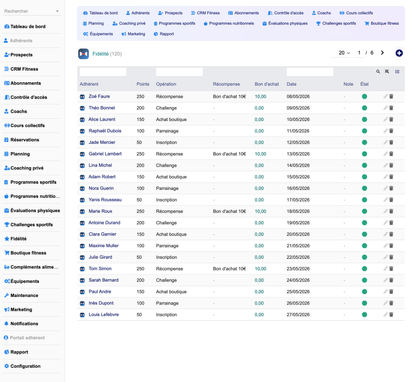Delete the Lina Michel row trash icon
This screenshot has width=416, height=382.
click(391, 165)
